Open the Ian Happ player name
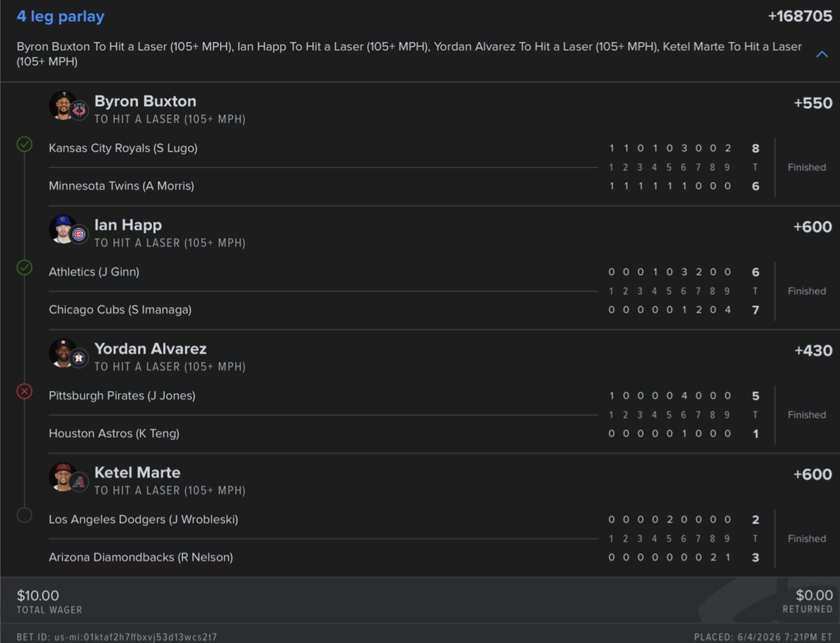840x643 pixels. pyautogui.click(x=128, y=225)
